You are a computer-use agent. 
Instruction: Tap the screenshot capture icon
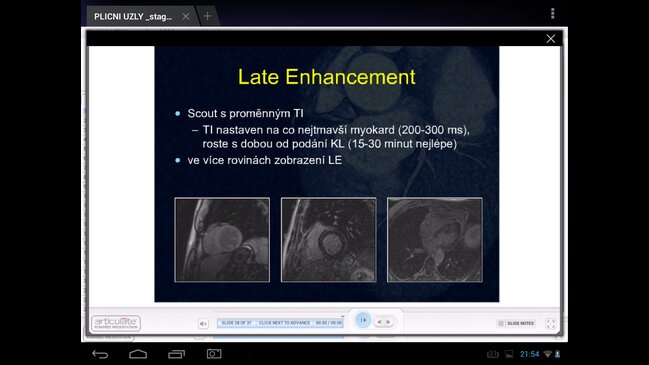(x=214, y=354)
